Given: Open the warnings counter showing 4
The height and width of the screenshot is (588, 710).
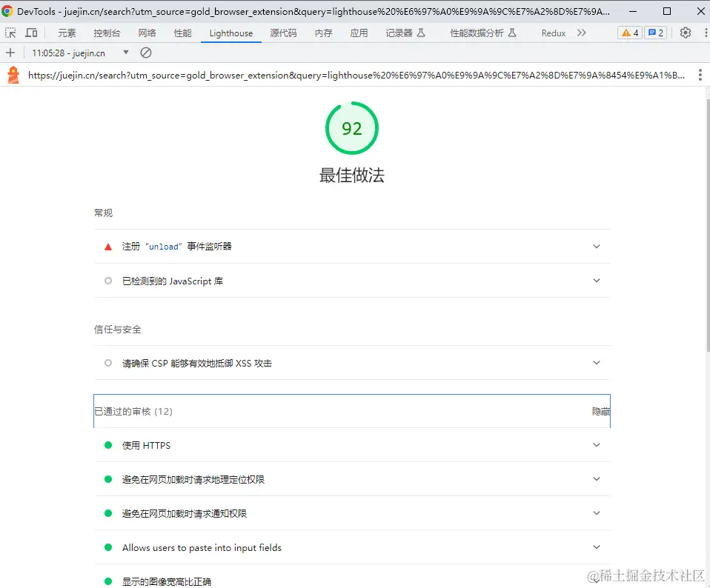Looking at the screenshot, I should click(630, 33).
